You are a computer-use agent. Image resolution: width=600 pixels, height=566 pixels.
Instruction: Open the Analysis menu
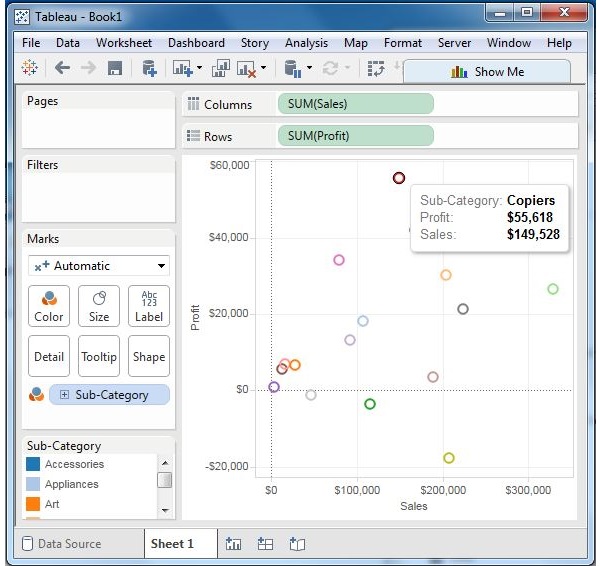306,43
